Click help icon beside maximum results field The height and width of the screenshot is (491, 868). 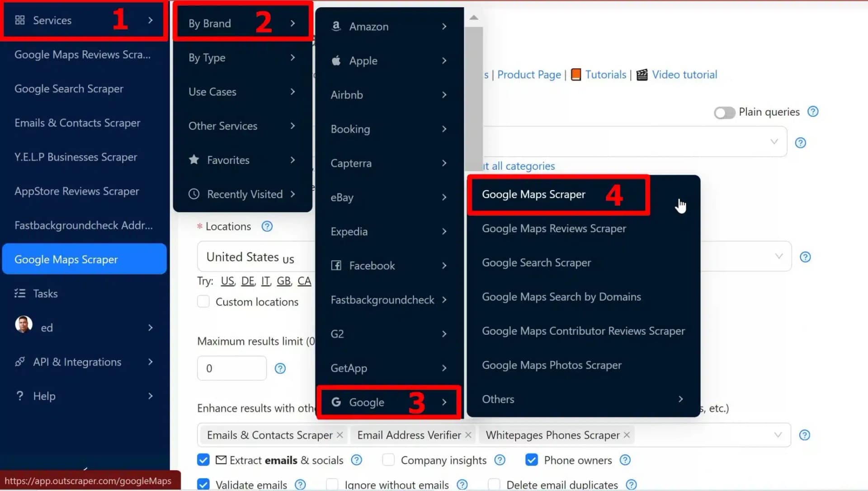coord(280,369)
